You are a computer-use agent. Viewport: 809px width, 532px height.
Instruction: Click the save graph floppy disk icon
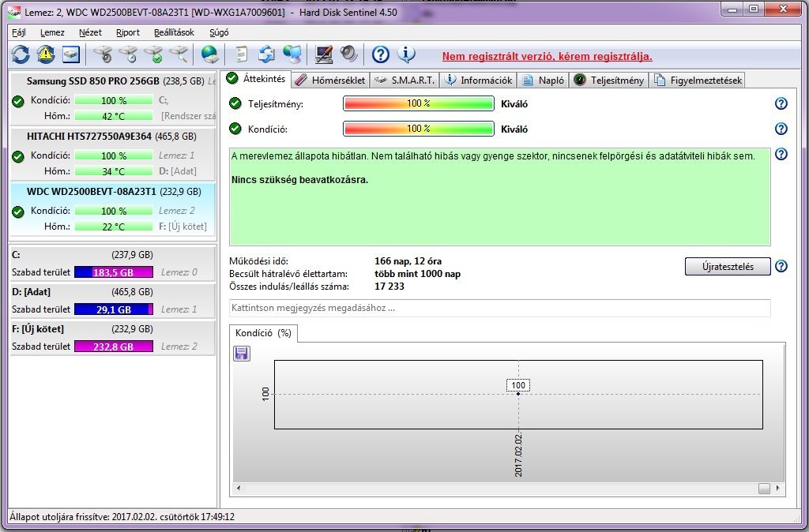coord(242,353)
